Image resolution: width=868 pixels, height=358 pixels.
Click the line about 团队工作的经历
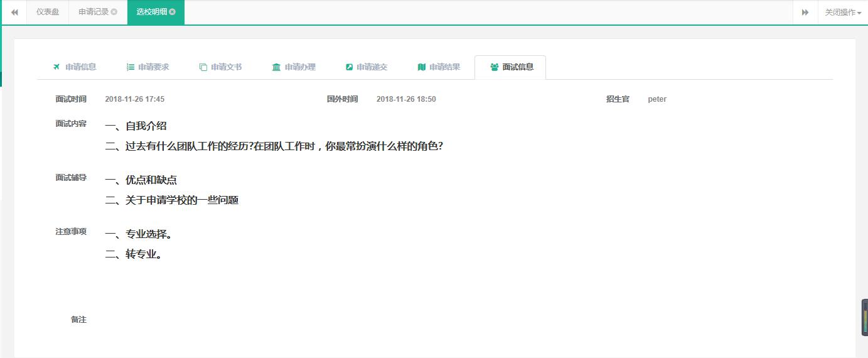(x=274, y=146)
